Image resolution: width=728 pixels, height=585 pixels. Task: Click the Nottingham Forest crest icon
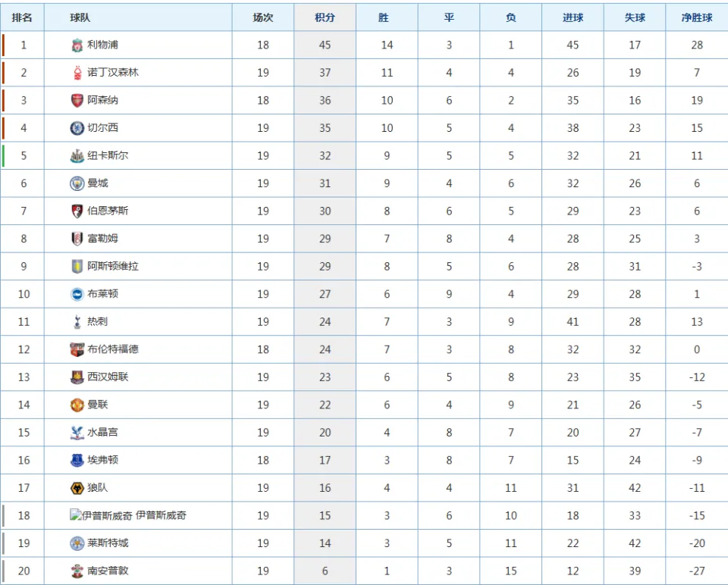(x=77, y=73)
